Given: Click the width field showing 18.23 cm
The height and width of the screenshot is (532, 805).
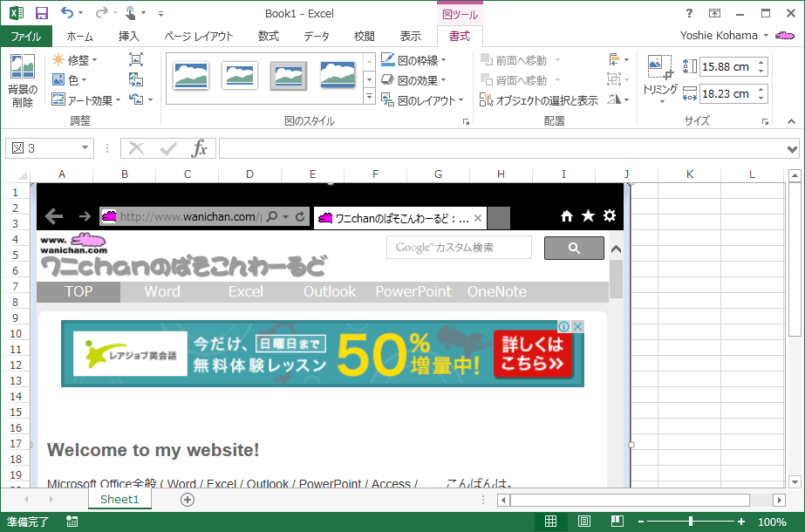Looking at the screenshot, I should point(727,94).
